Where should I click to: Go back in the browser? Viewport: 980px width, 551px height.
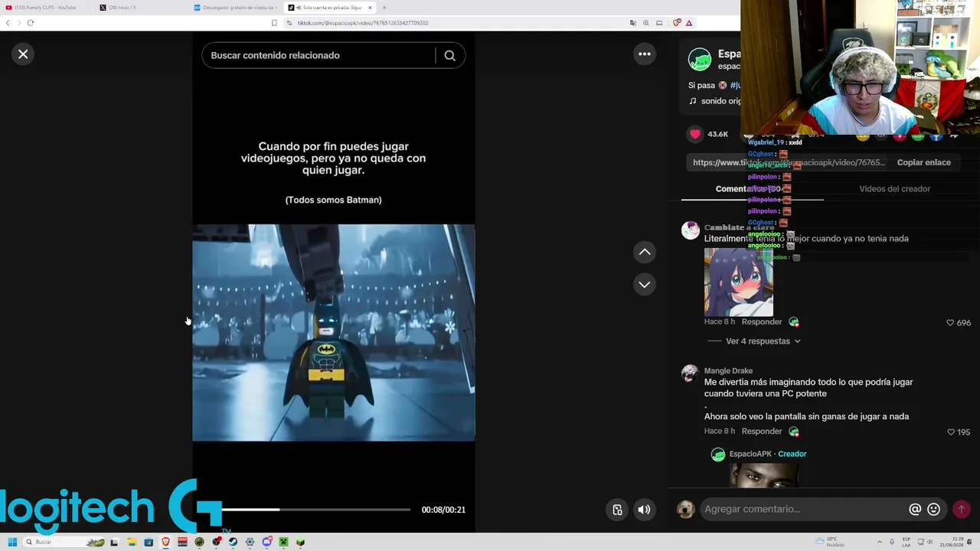pos(7,23)
